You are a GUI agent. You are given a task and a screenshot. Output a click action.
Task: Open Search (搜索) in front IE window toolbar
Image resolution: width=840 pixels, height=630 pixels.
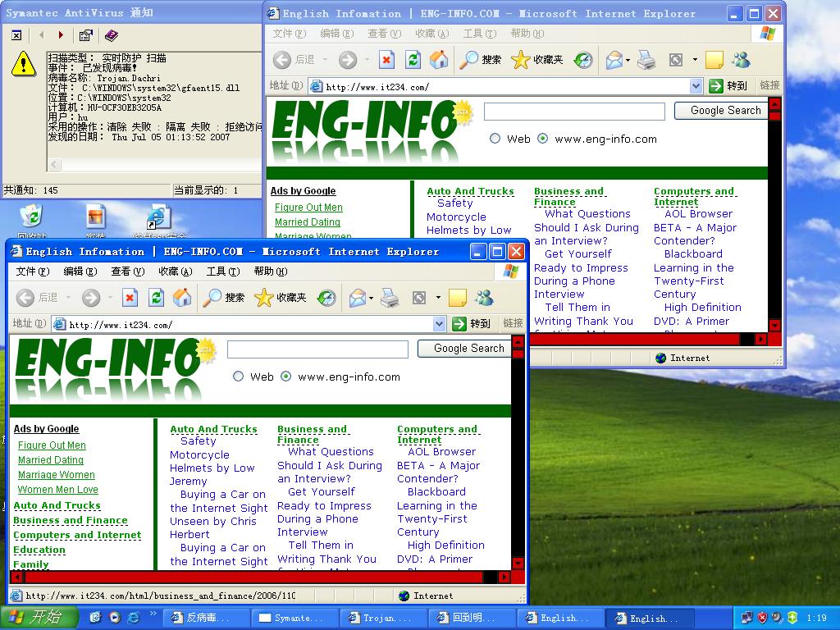[x=223, y=297]
